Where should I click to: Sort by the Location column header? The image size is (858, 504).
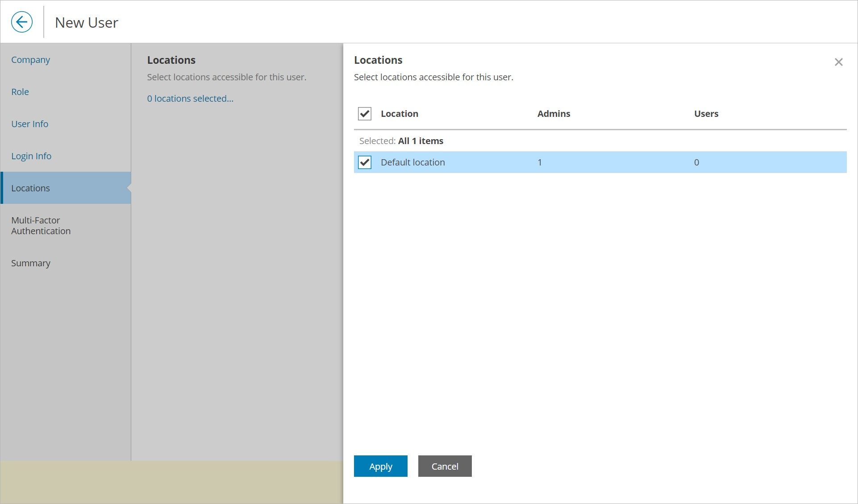click(399, 114)
